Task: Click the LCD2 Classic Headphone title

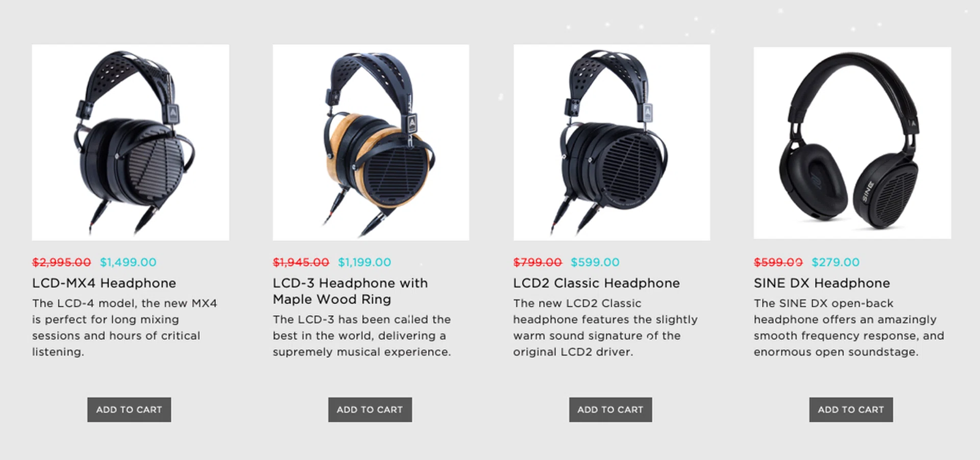Action: click(x=597, y=283)
